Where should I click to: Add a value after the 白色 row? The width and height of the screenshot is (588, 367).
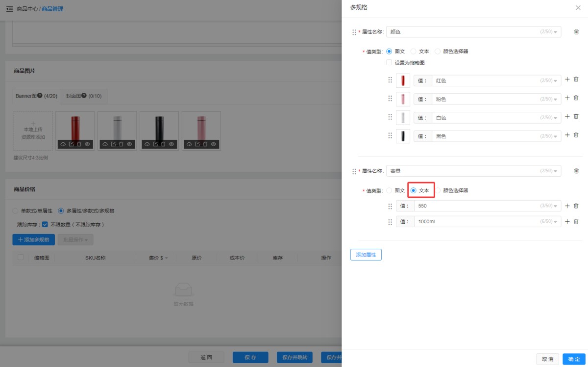[x=567, y=116]
